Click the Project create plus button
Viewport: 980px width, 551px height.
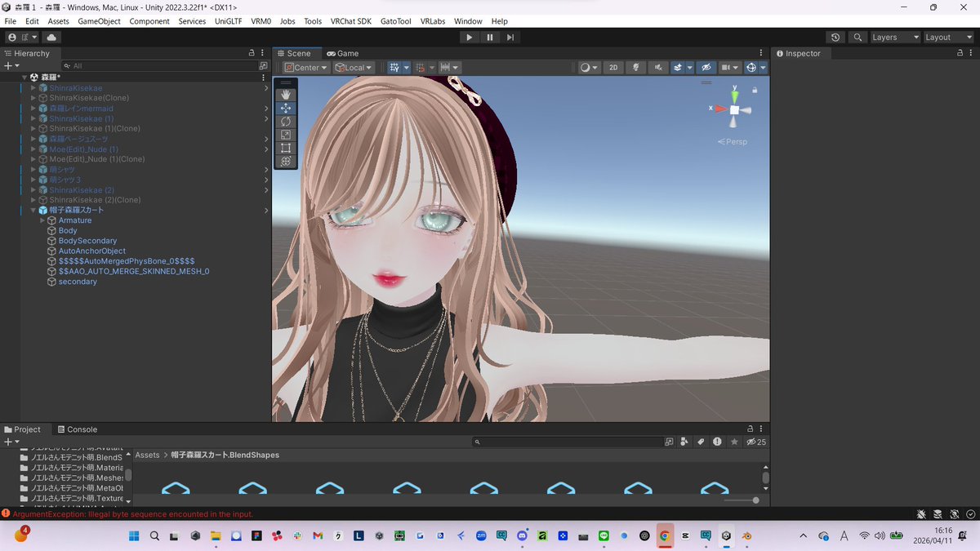click(11, 442)
